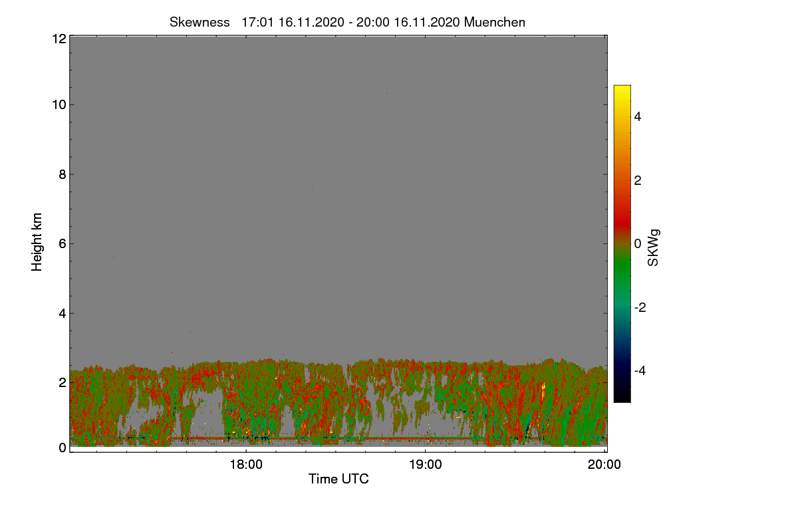The height and width of the screenshot is (532, 798).
Task: Click the colorbar tick label '-4'
Action: click(641, 370)
